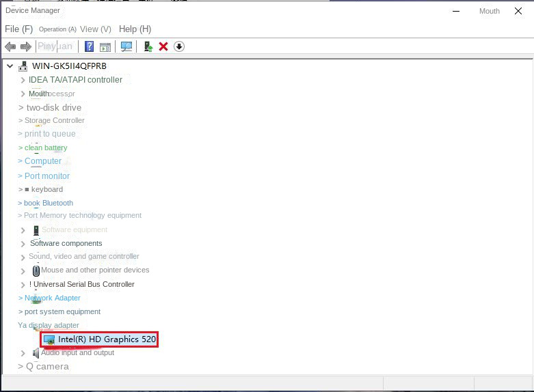Viewport: 534px width, 392px height.
Task: Select the IDEA TA/ATAPI controller label
Action: (75, 80)
